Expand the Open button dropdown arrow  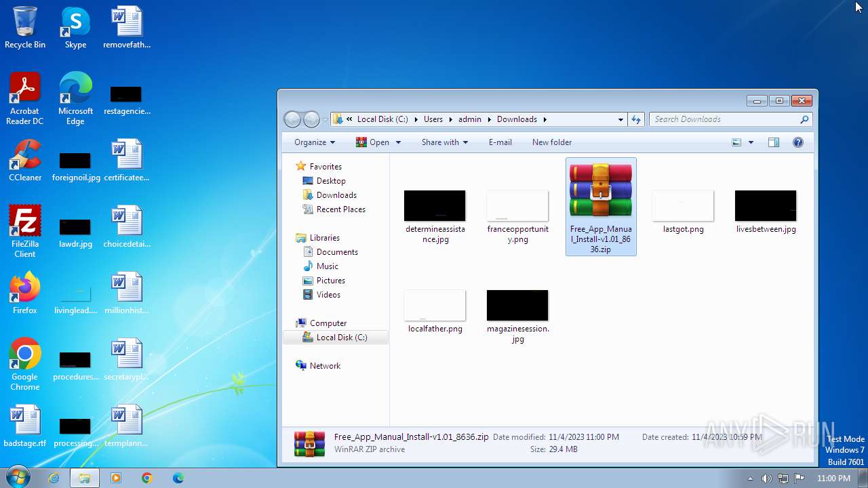[398, 142]
